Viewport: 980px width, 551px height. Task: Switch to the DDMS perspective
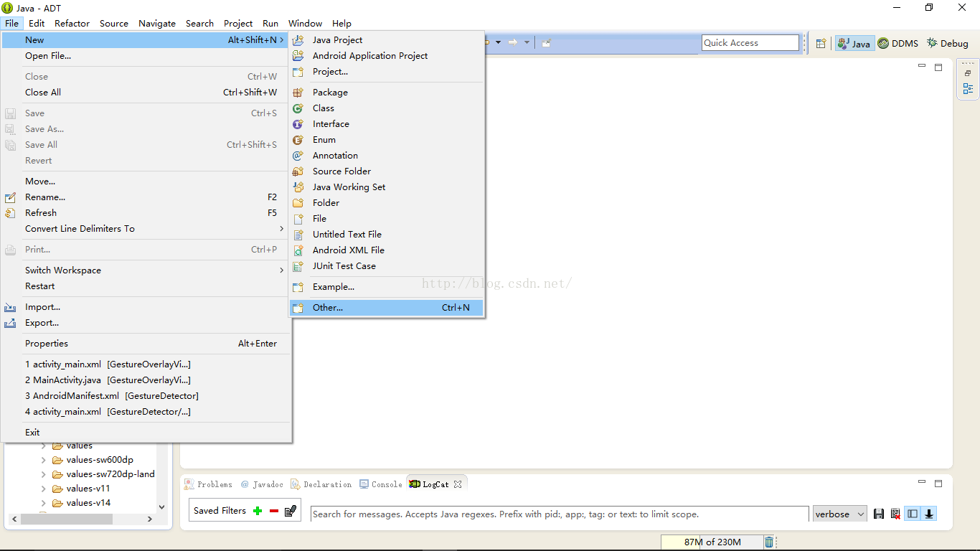898,43
